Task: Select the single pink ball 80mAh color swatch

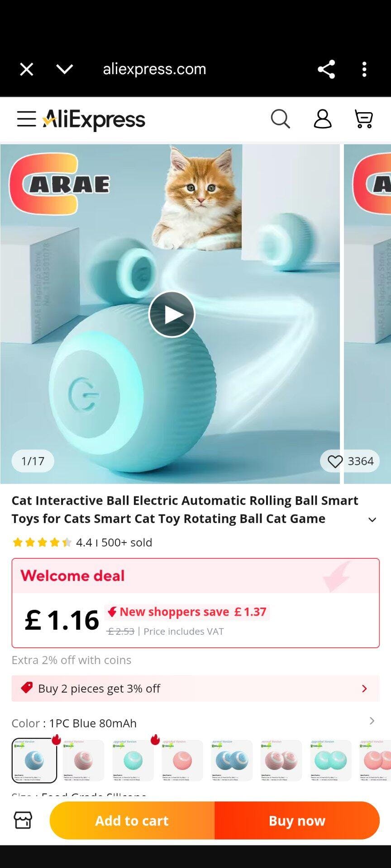Action: point(83,760)
